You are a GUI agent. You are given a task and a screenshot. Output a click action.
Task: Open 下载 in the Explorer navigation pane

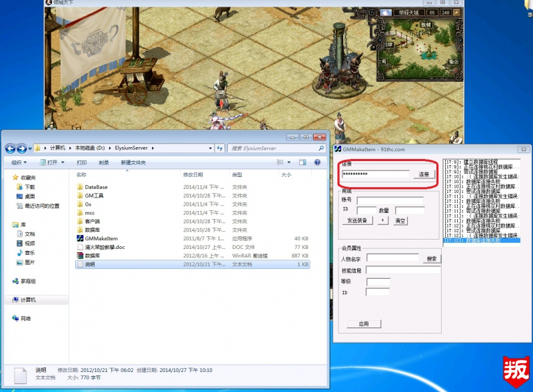26,187
